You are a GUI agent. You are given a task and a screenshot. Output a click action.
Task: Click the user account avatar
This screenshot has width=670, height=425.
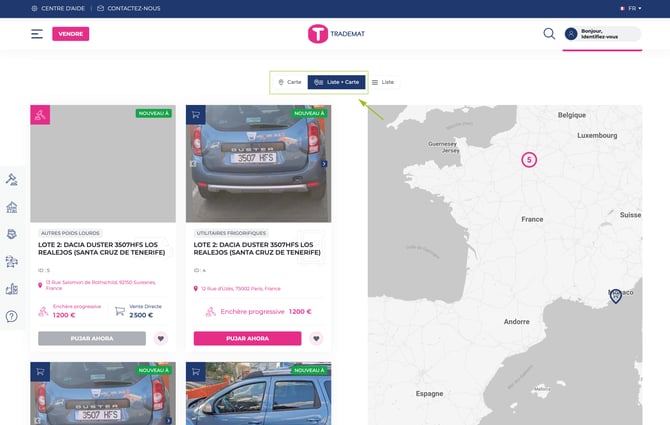pos(571,34)
